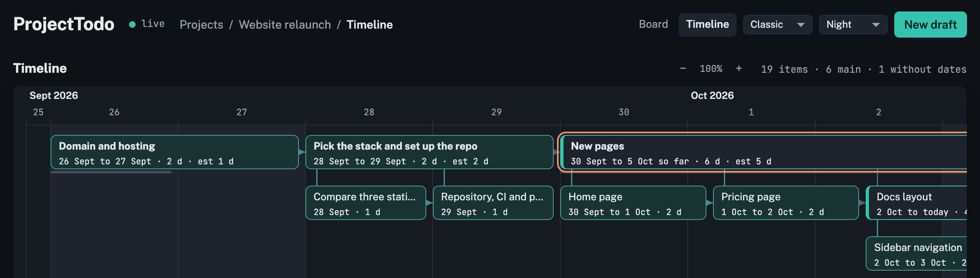Open the Sidebar navigation subtask bar
The width and height of the screenshot is (980, 278).
(916, 253)
